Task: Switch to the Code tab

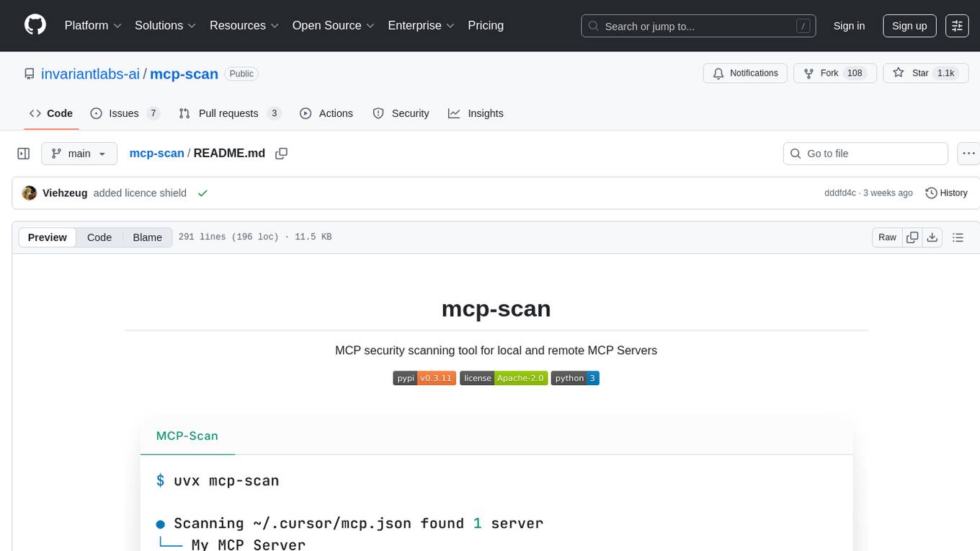Action: pos(51,113)
